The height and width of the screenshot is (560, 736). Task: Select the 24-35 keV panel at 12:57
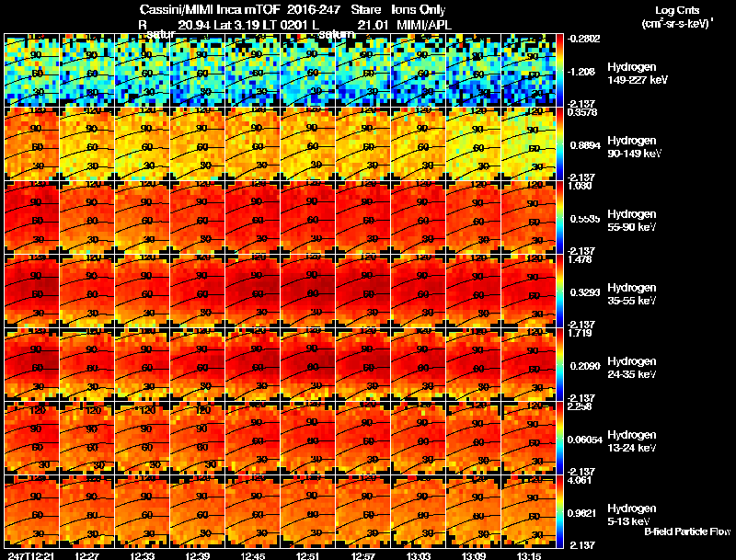pos(363,364)
